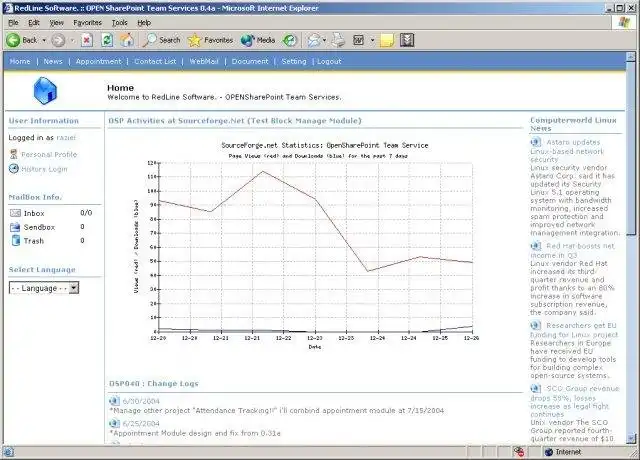
Task: Click the Stop loading button
Action: (x=87, y=40)
